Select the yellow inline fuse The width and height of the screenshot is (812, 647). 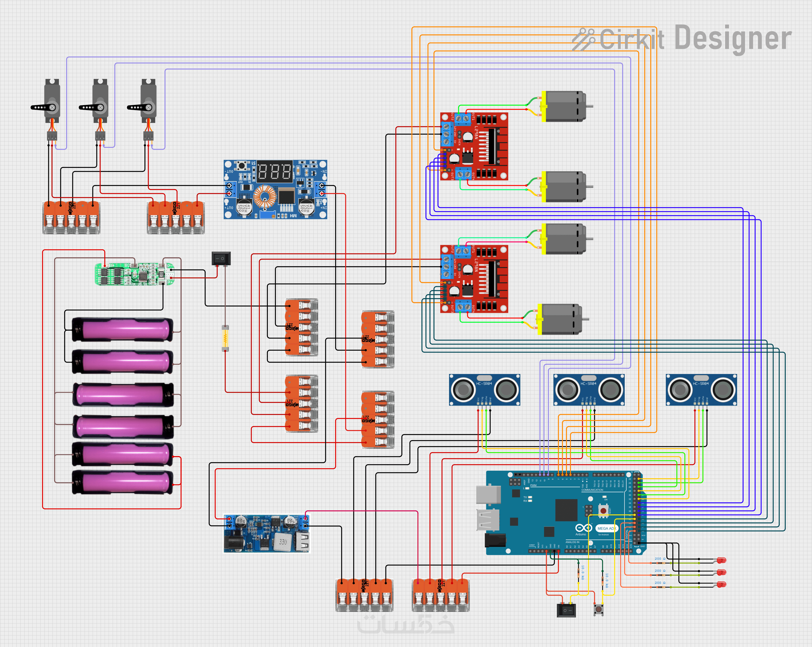[225, 338]
